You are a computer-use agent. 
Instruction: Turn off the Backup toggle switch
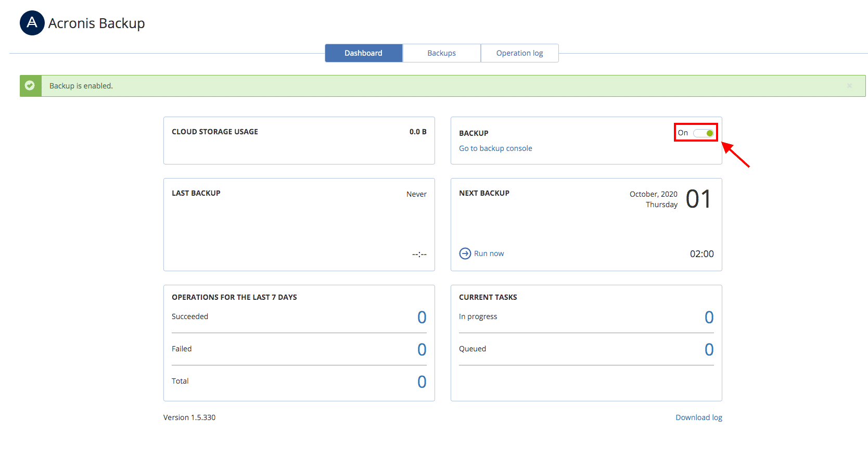tap(704, 133)
